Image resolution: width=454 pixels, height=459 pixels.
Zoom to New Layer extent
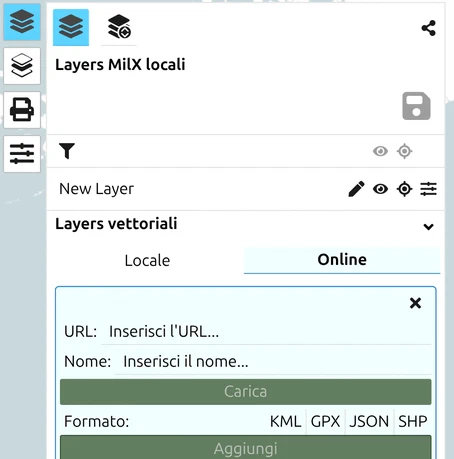(x=404, y=189)
